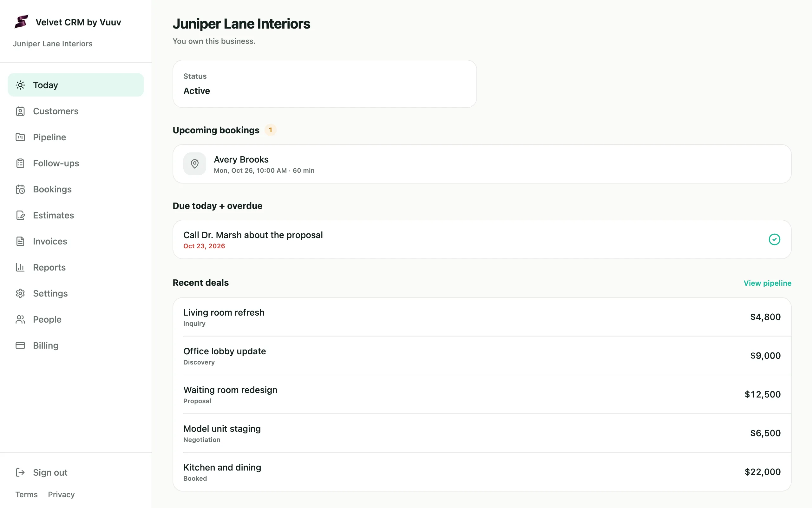Open the Model unit staging deal
812x508 pixels.
tap(482, 433)
